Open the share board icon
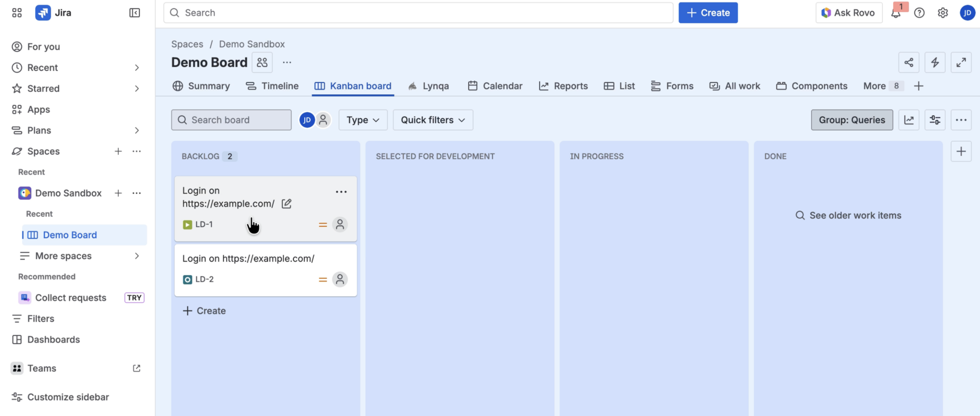980x416 pixels. pyautogui.click(x=909, y=63)
